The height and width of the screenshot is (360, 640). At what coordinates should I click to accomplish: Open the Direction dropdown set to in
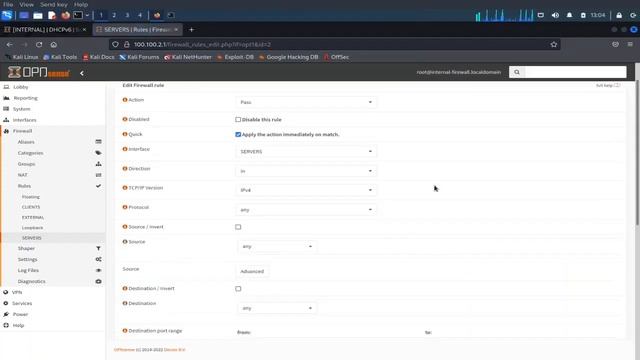pyautogui.click(x=306, y=171)
